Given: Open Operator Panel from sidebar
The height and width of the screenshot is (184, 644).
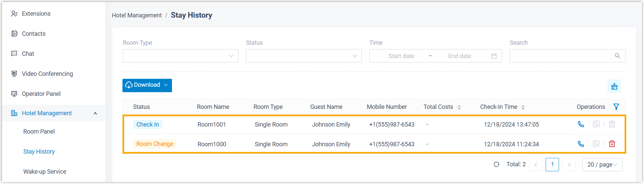Looking at the screenshot, I should coord(41,94).
